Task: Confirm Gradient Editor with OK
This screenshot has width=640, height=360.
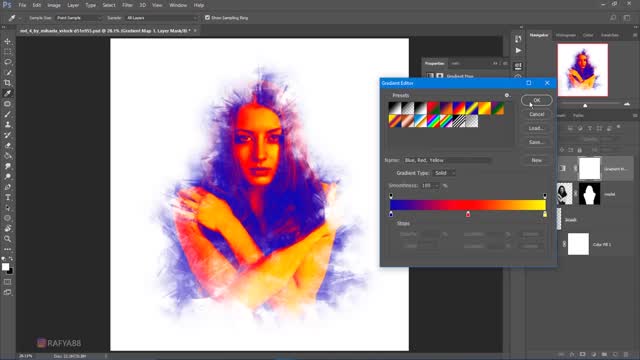Action: tap(536, 100)
